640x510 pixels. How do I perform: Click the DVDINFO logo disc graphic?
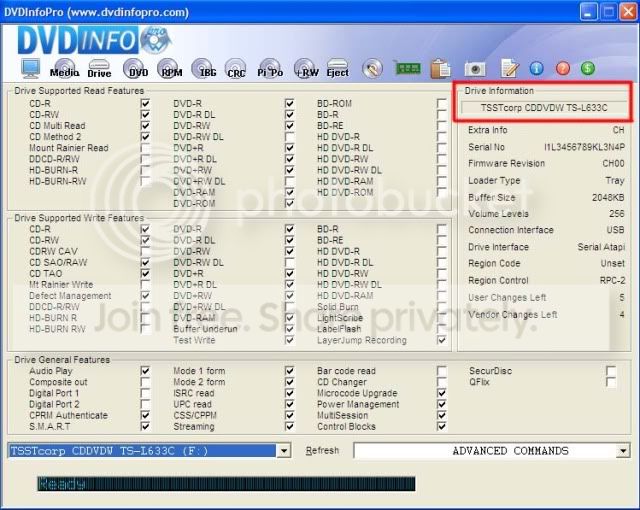coord(155,40)
